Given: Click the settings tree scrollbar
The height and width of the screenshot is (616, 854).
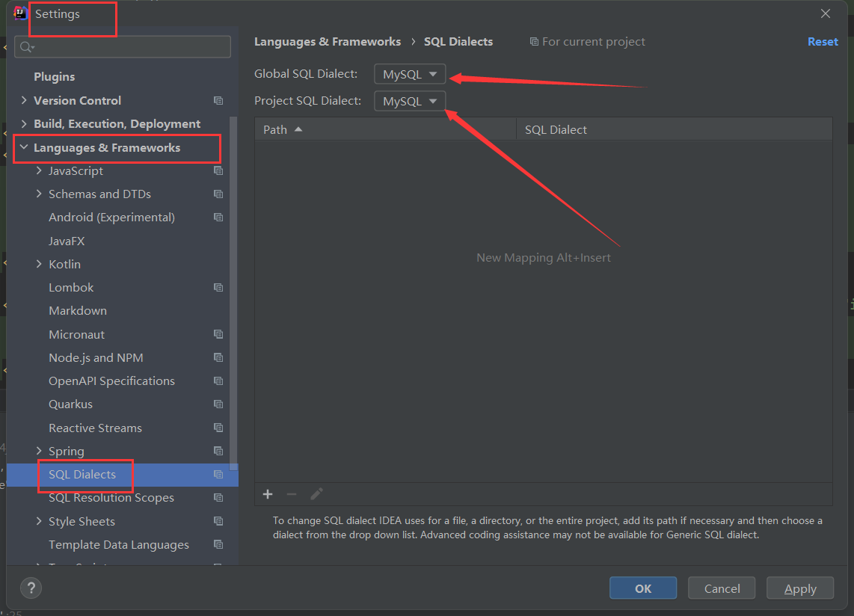Looking at the screenshot, I should [x=233, y=293].
